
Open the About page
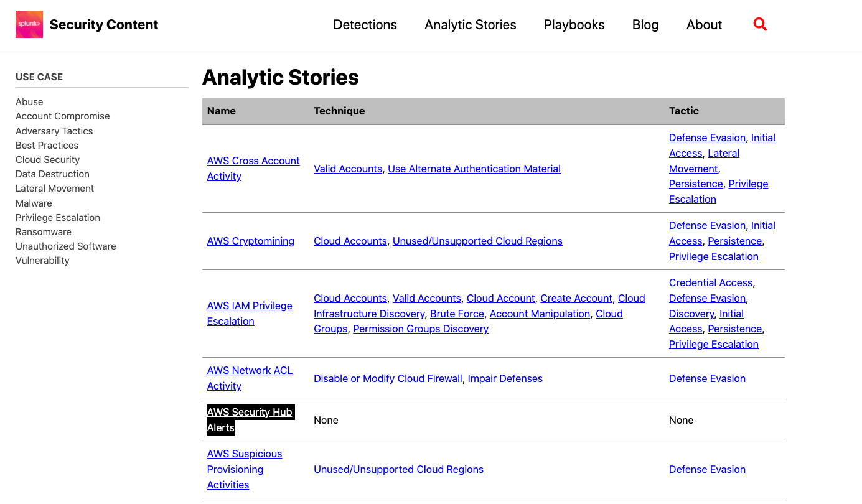point(704,25)
